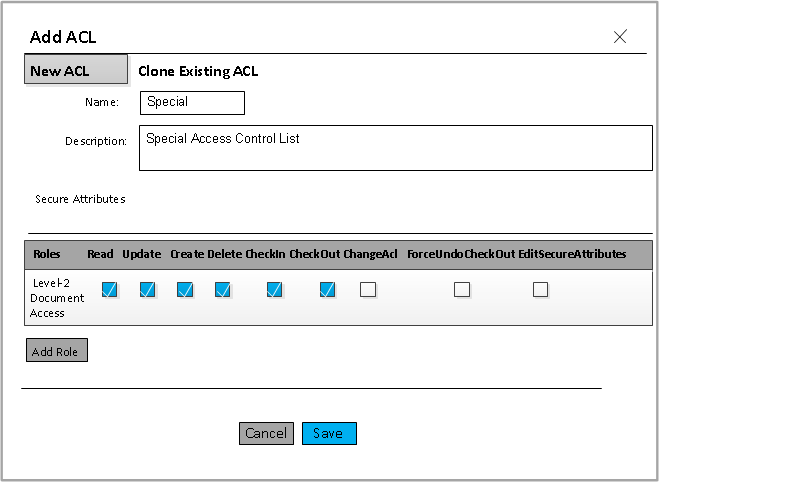
Task: Uncheck the Update permission checkbox
Action: click(x=147, y=290)
